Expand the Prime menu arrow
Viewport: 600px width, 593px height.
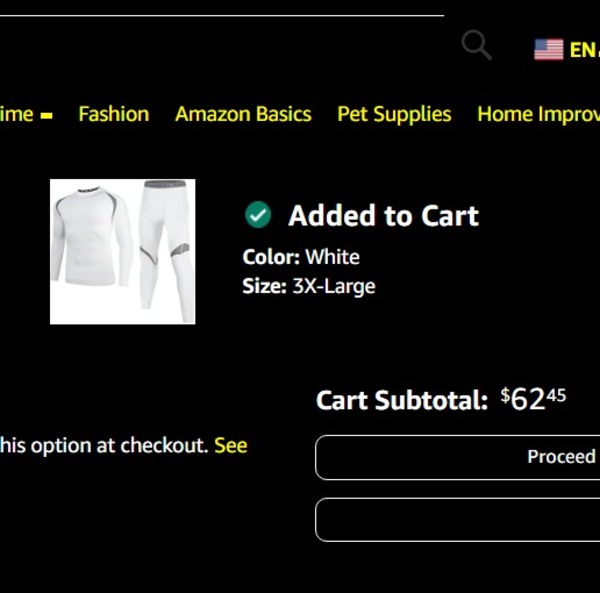(x=46, y=115)
